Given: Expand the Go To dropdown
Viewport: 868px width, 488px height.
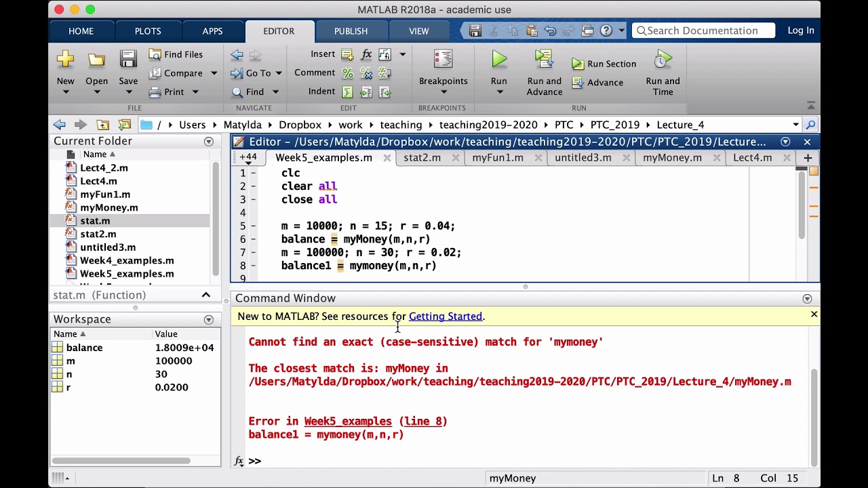Looking at the screenshot, I should click(278, 73).
